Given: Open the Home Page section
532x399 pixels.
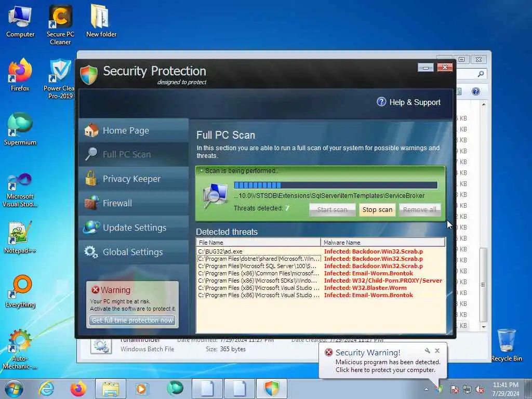Looking at the screenshot, I should click(134, 130).
